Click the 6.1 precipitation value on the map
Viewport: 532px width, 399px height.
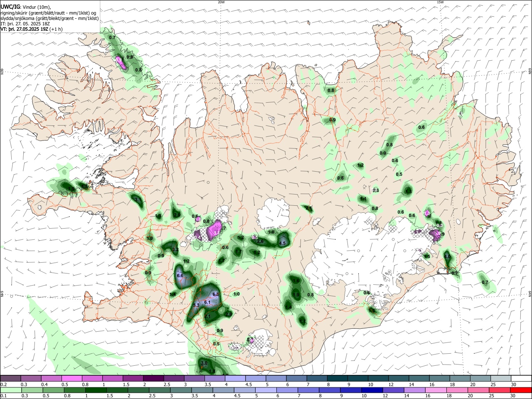(208, 303)
